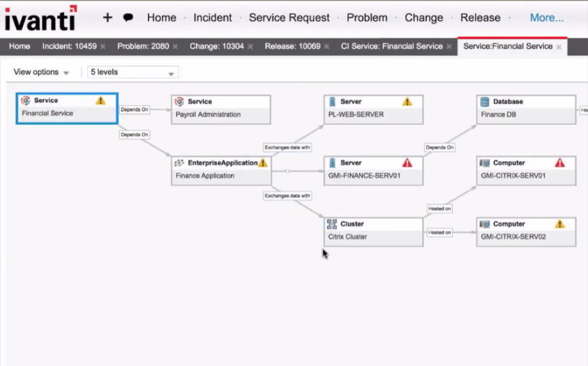Switch to the Change: 10304 tab
The image size is (588, 366).
(216, 47)
